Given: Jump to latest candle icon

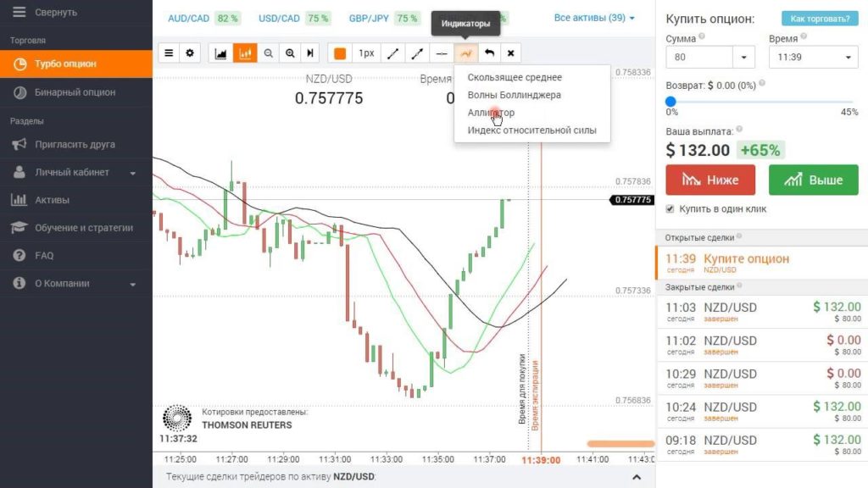Looking at the screenshot, I should pyautogui.click(x=311, y=53).
